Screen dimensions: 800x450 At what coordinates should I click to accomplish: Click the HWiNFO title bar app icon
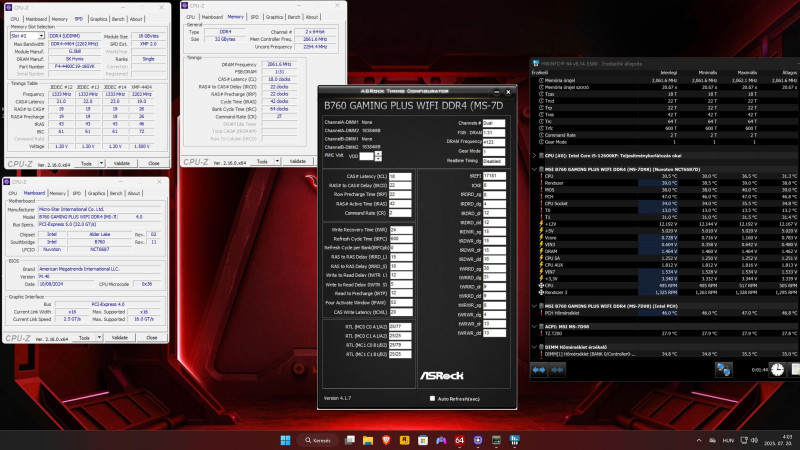coord(536,64)
